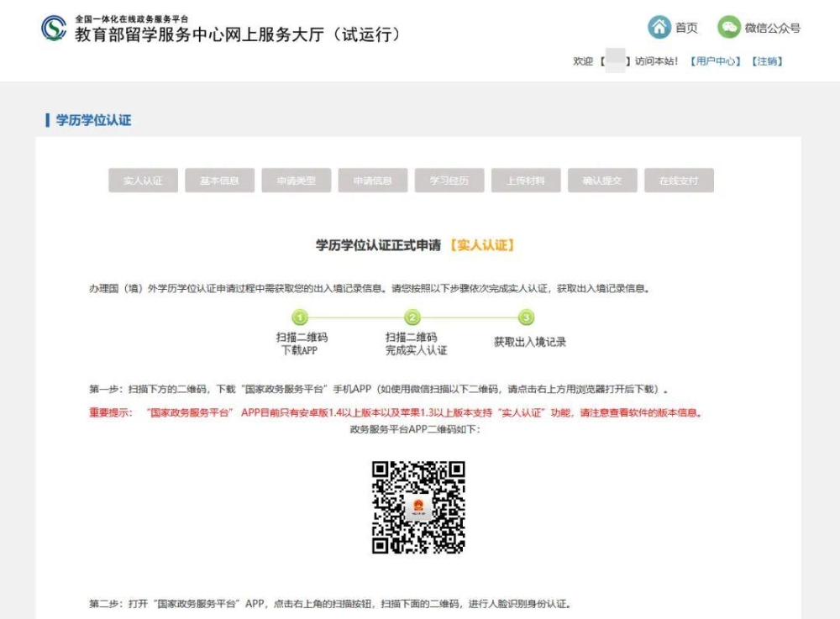Click step 2 circle 完成实人认证
Viewport: 840px width, 619px height.
coord(412,317)
